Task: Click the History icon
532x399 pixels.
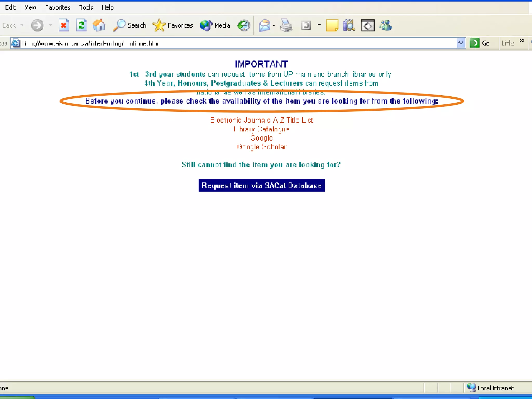Action: [x=244, y=25]
